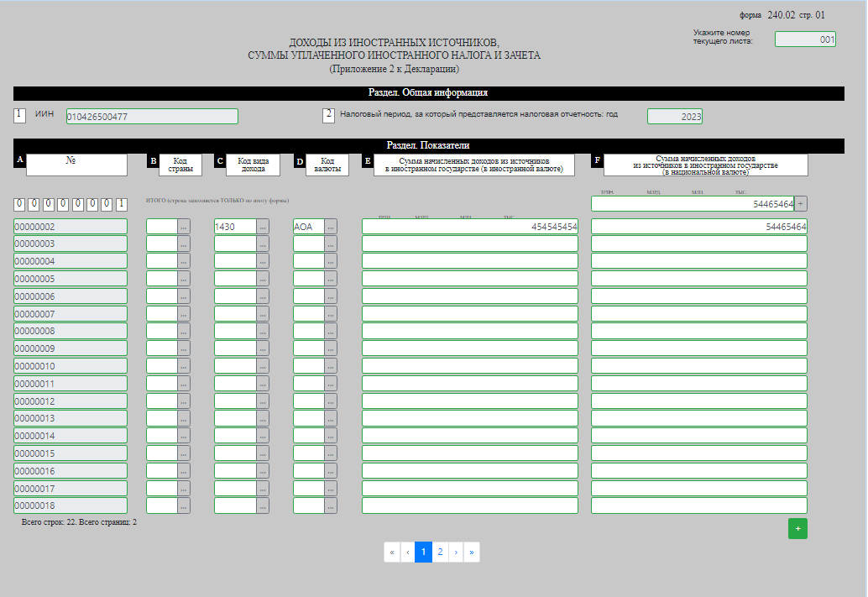Click the total national currency amount field

click(x=693, y=204)
